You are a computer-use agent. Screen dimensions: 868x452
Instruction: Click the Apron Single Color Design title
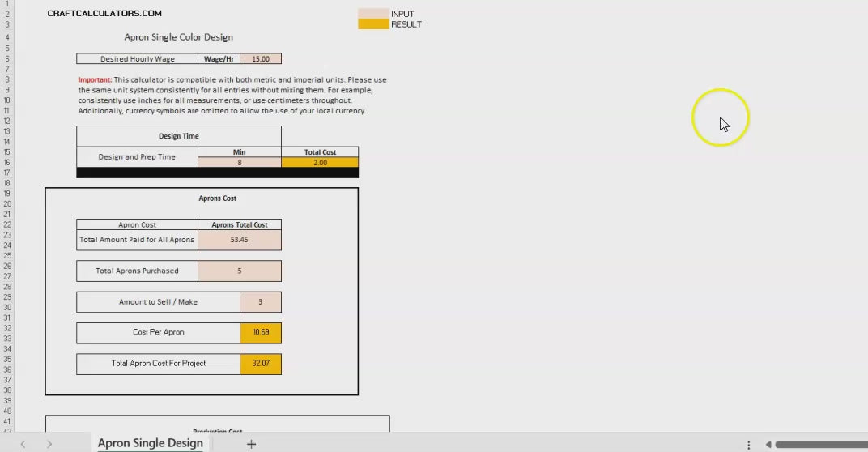pyautogui.click(x=178, y=37)
